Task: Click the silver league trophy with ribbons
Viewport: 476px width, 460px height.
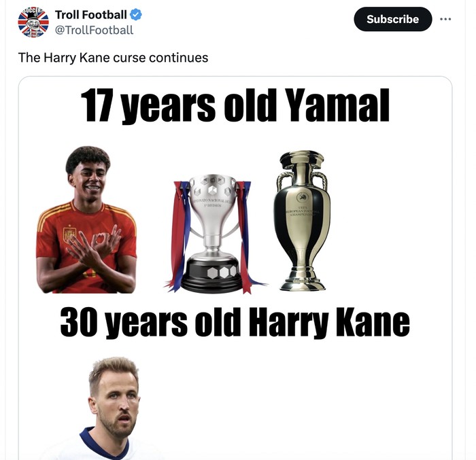Action: pyautogui.click(x=213, y=231)
